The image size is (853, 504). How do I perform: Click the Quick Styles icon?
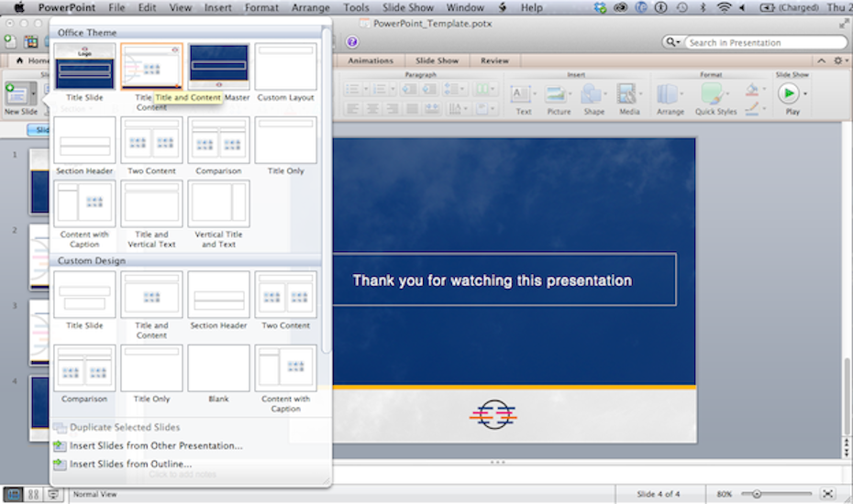pyautogui.click(x=713, y=94)
